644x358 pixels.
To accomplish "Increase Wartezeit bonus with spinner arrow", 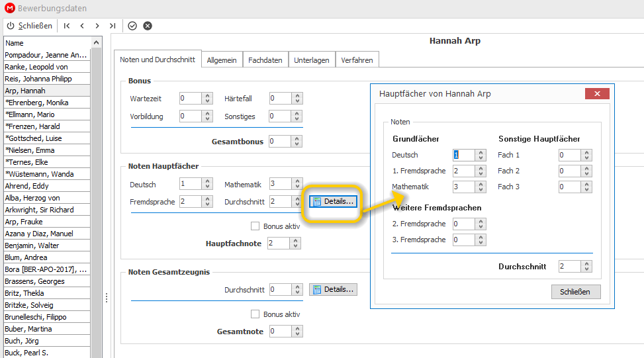I will (x=207, y=96).
